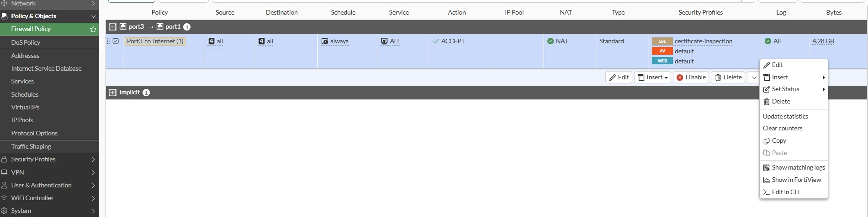868x217 pixels.
Task: Open the IP Pools page
Action: (22, 120)
